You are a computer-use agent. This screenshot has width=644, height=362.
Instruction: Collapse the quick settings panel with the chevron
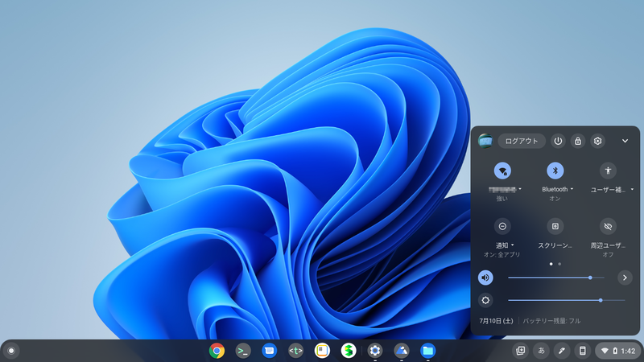click(x=625, y=141)
